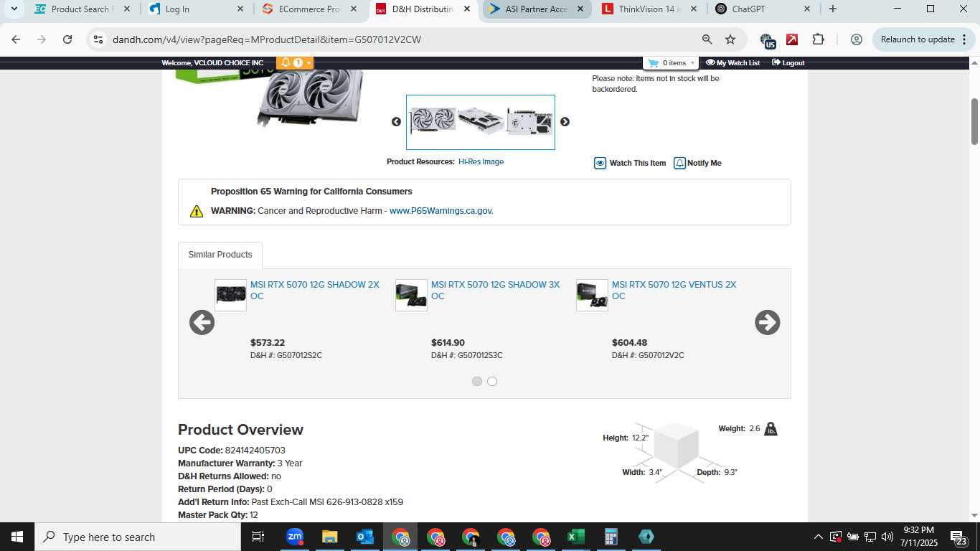Image resolution: width=980 pixels, height=551 pixels.
Task: Open MSI RTX 5070 SHADOW 2X OC
Action: pos(315,291)
